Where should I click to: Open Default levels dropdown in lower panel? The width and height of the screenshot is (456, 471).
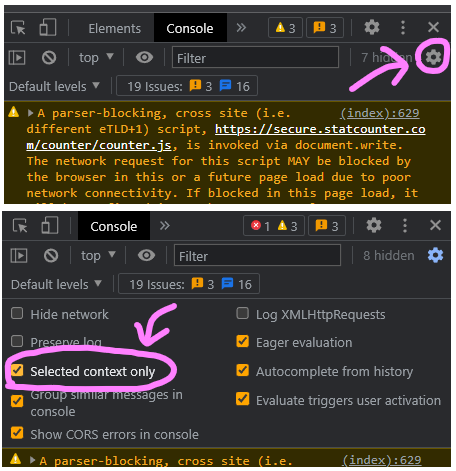coord(56,285)
